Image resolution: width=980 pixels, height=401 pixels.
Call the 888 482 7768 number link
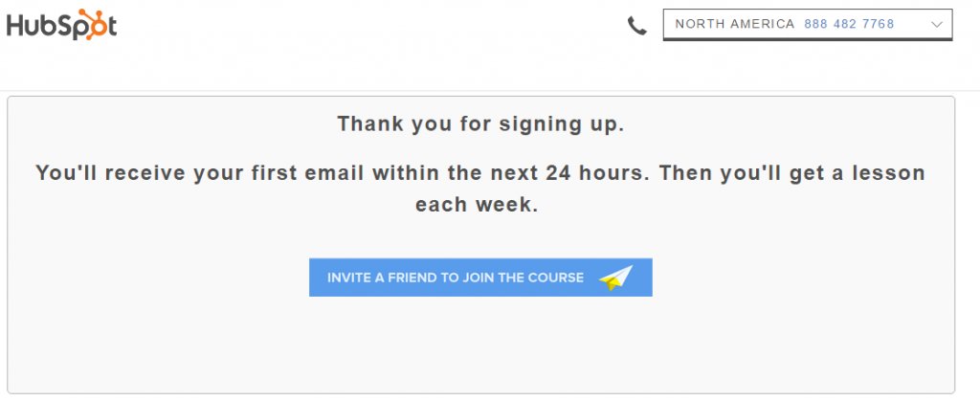[850, 24]
